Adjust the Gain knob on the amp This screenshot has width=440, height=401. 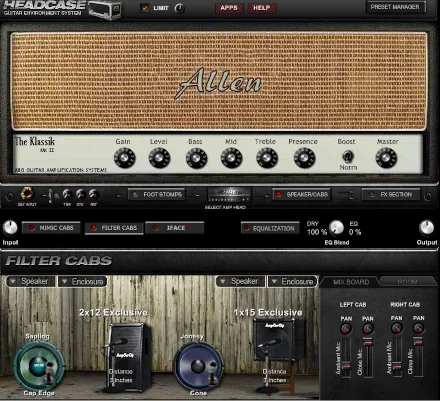coord(125,158)
